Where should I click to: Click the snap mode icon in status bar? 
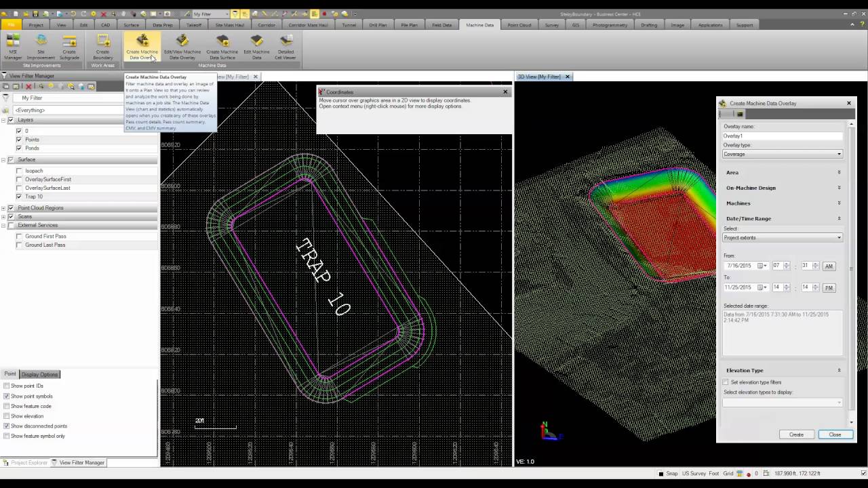click(661, 474)
